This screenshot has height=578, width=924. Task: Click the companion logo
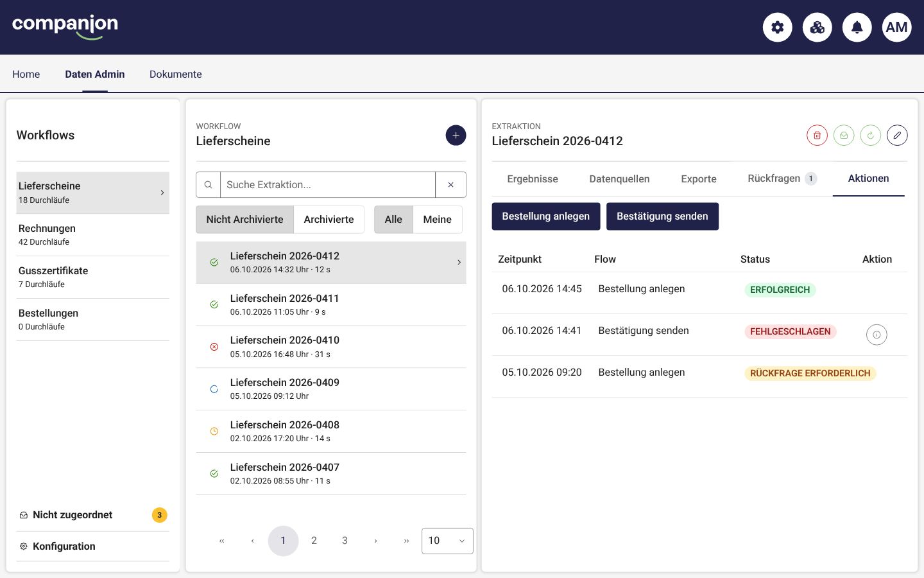pyautogui.click(x=65, y=27)
